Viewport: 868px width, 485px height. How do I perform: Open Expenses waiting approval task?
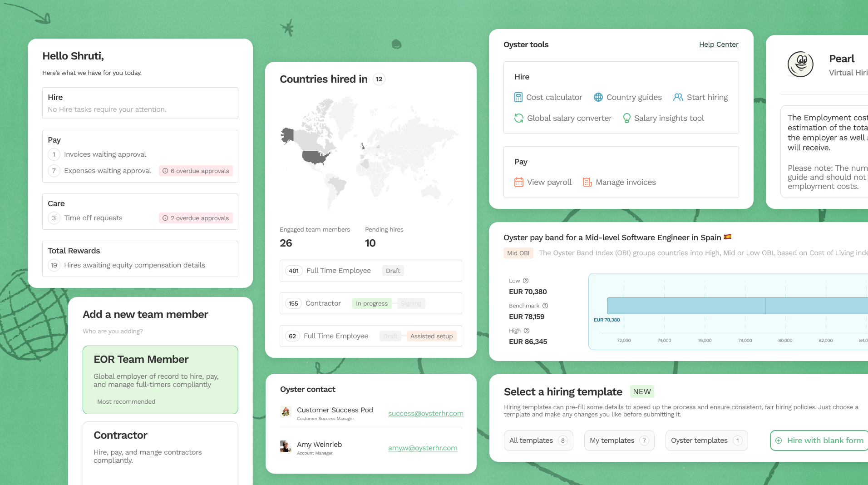tap(108, 171)
